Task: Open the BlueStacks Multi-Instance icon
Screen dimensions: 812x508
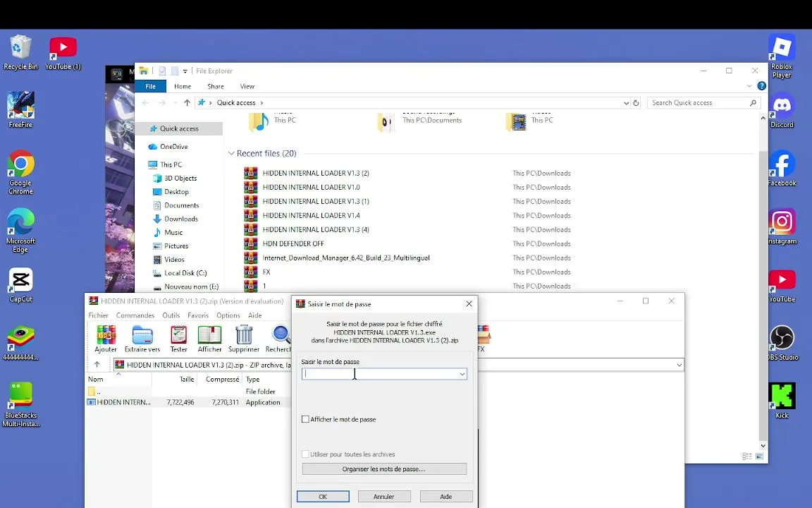Action: pyautogui.click(x=20, y=405)
